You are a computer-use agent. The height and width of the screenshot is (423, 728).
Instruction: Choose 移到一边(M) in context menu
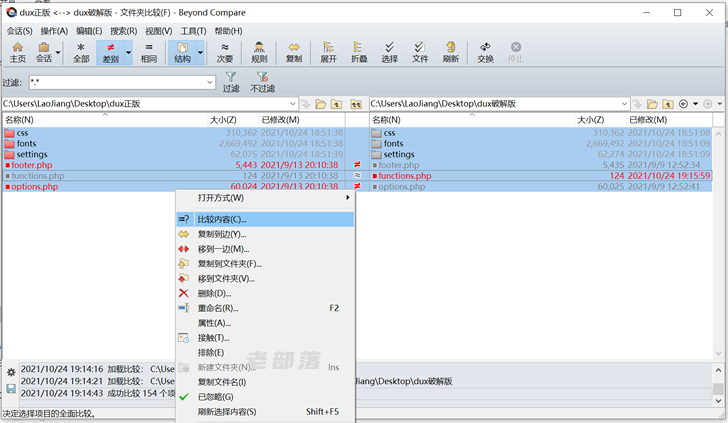pyautogui.click(x=265, y=249)
